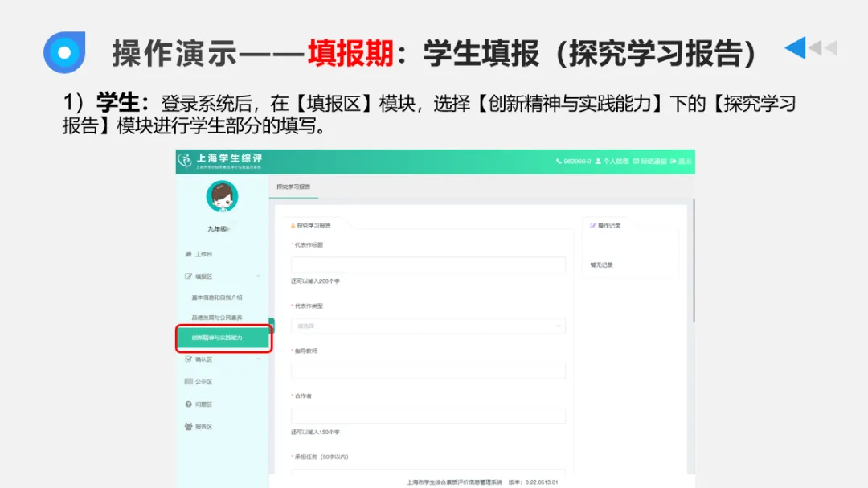Viewport: 868px width, 488px height.
Task: Select 基本信息和自我介绍 in the sidebar
Action: tap(217, 297)
